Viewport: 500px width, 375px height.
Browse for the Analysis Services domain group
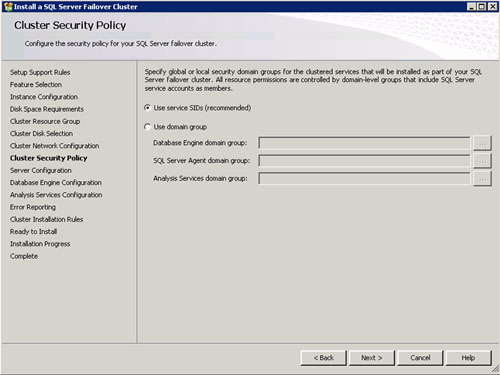(x=482, y=179)
